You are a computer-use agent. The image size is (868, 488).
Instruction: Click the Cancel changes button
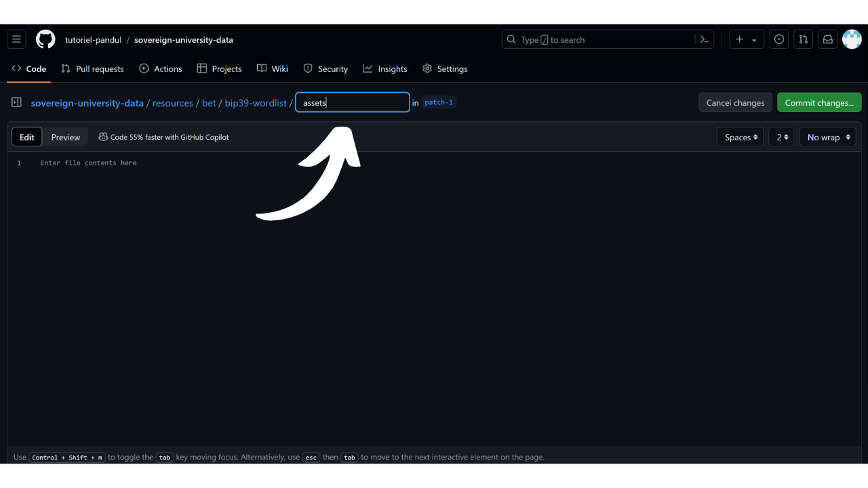point(735,102)
